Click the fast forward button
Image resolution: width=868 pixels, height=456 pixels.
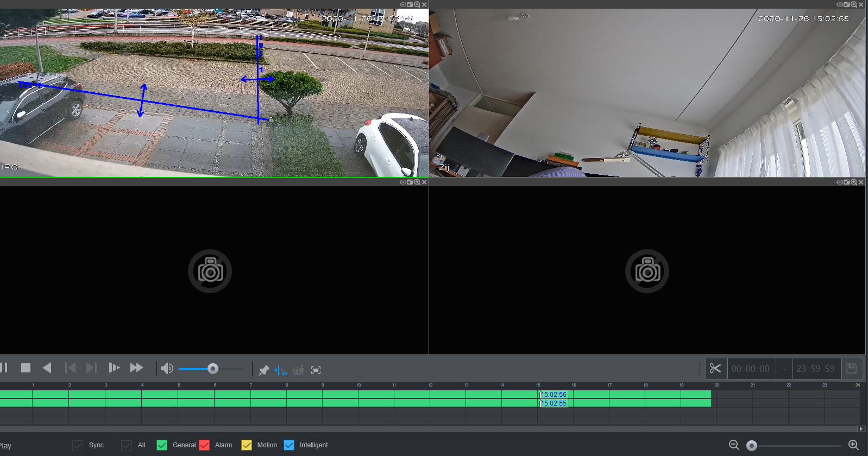tap(136, 368)
